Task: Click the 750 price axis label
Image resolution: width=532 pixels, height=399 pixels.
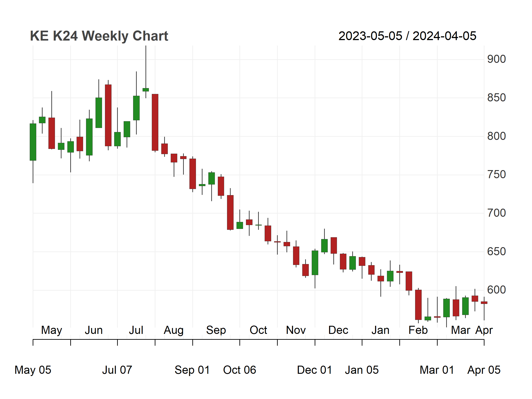Action: [496, 175]
